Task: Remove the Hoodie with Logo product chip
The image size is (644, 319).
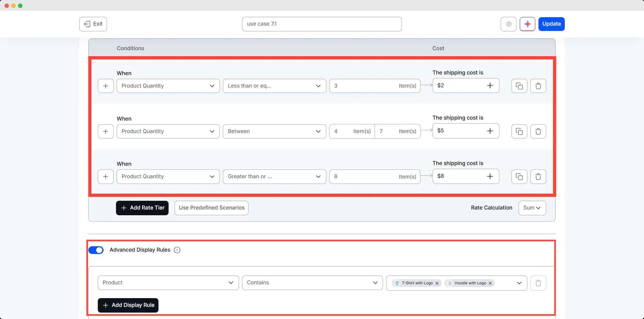Action: coord(490,283)
